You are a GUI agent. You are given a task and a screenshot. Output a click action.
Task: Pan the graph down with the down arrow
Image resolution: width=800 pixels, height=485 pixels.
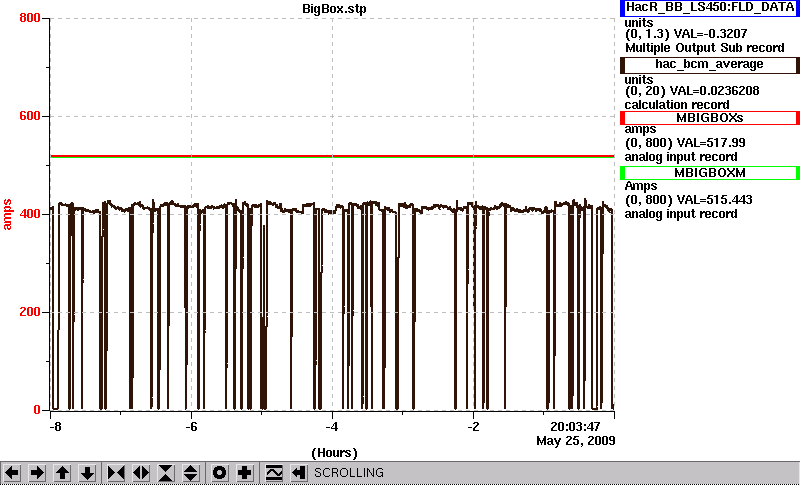pyautogui.click(x=87, y=473)
